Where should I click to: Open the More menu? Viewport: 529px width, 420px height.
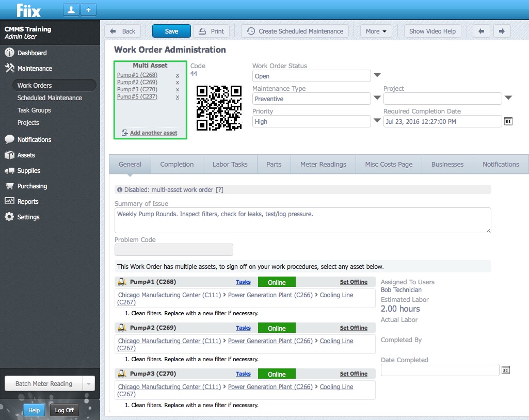click(376, 31)
